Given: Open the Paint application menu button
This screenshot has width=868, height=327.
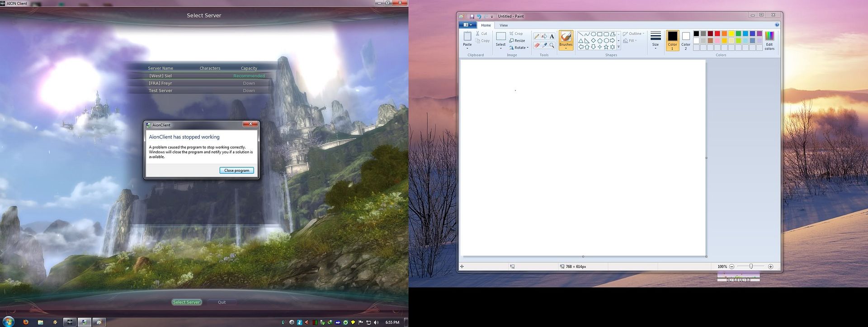Looking at the screenshot, I should 467,25.
